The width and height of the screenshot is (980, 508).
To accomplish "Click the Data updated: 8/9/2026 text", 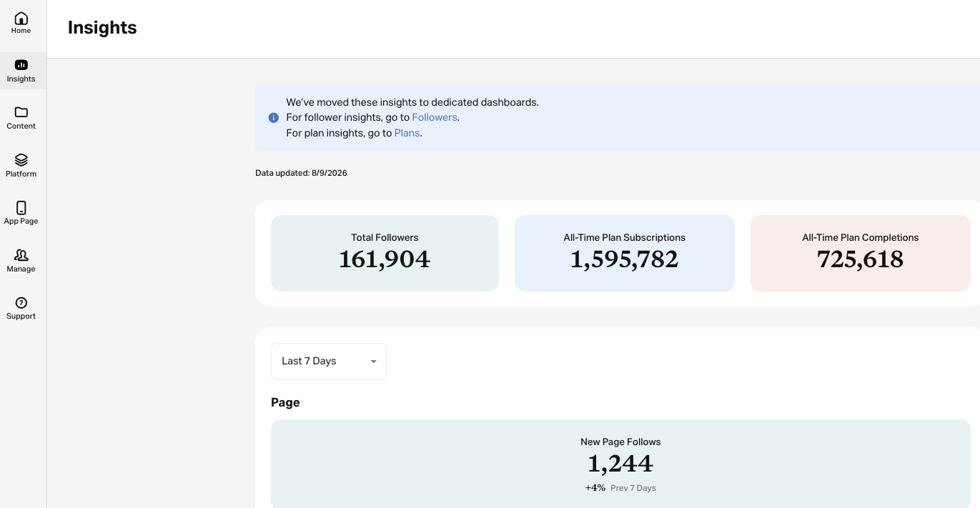I will [301, 173].
